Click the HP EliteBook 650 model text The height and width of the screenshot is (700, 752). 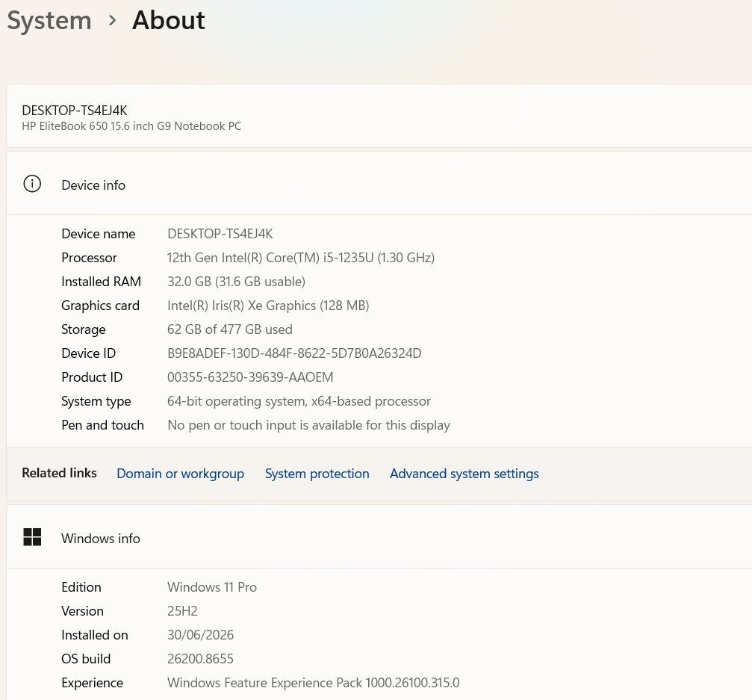[131, 126]
